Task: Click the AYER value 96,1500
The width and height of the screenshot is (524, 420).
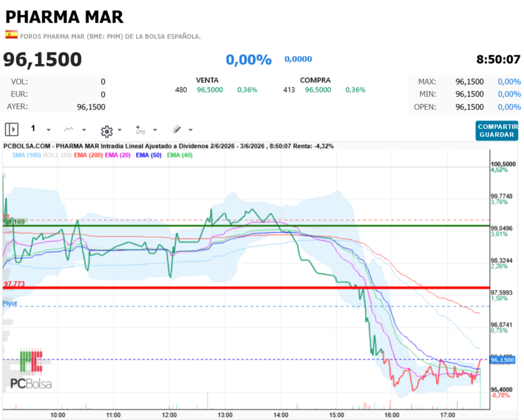Action: pyautogui.click(x=91, y=107)
